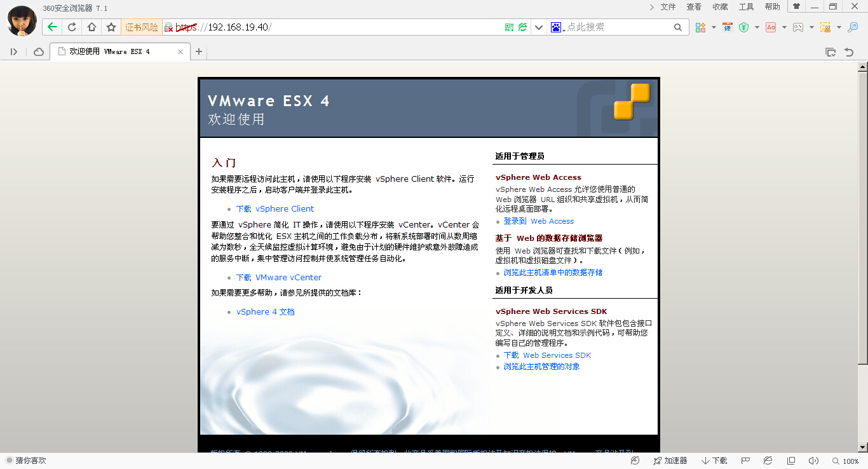Click the 100% zoom level control
Screen dimensions: 868x469
point(846,461)
